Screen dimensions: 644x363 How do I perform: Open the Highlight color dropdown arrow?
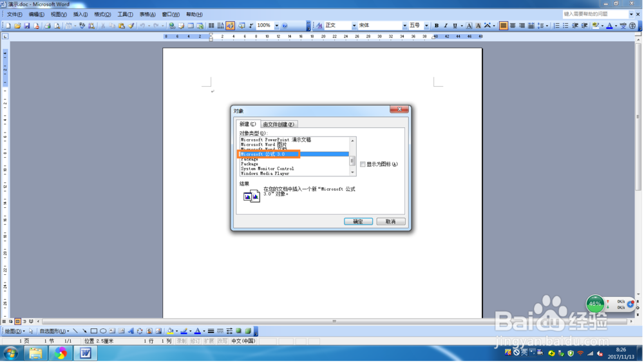tap(602, 26)
